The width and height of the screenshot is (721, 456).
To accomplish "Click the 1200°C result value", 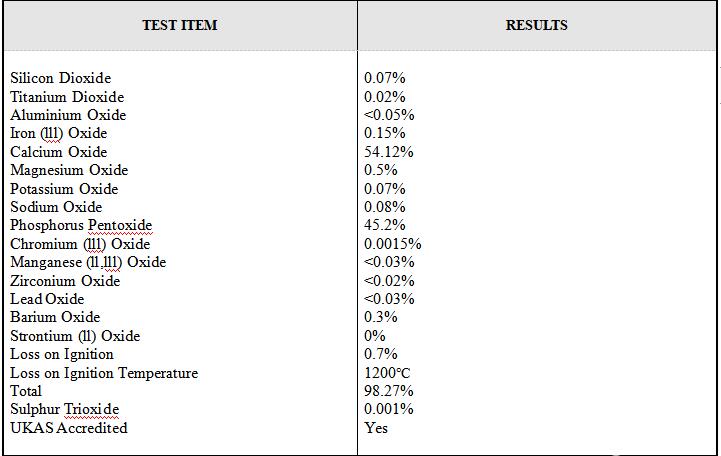I will click(387, 373).
